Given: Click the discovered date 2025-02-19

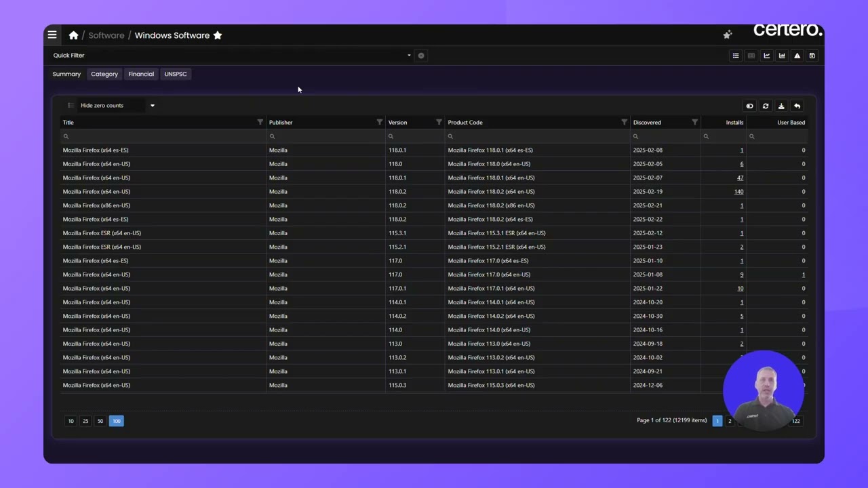Looking at the screenshot, I should 648,192.
